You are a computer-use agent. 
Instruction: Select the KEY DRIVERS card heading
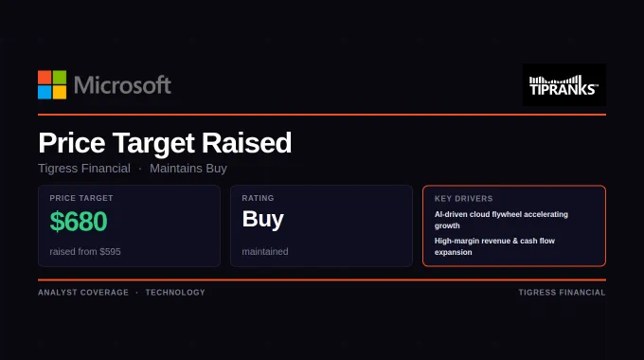tap(464, 199)
